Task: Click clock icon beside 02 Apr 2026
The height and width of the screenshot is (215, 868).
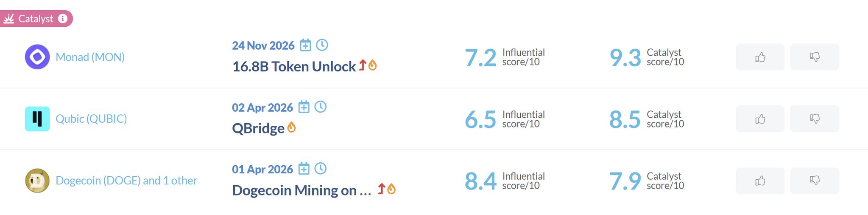Action: (x=321, y=107)
